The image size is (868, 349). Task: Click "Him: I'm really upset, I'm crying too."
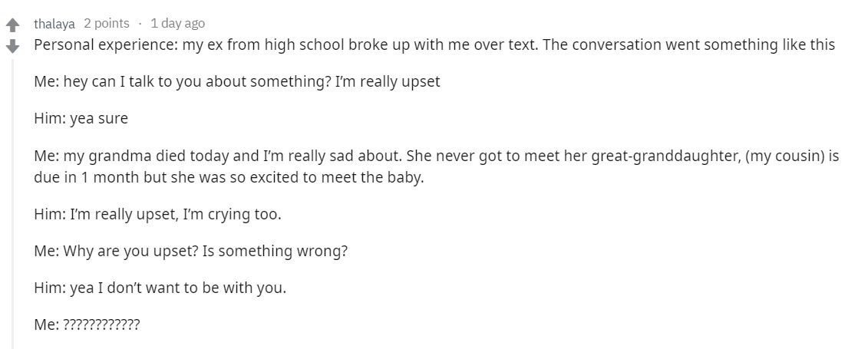click(158, 215)
